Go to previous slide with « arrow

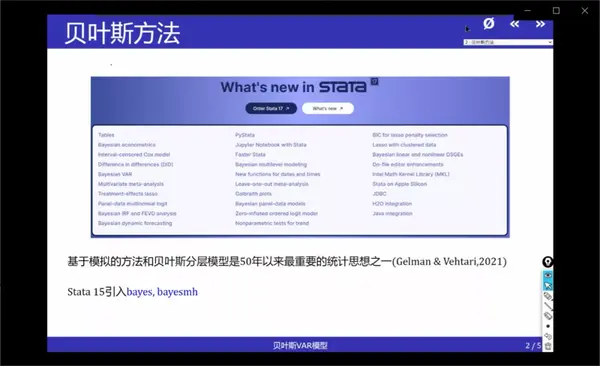[515, 24]
